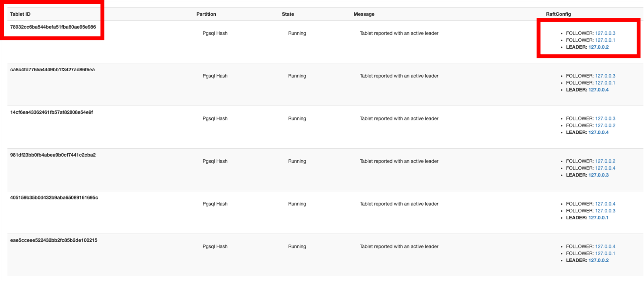Open LEADER 127.0.0.2 for tablet eae5cceee
644x281 pixels.
pos(599,260)
